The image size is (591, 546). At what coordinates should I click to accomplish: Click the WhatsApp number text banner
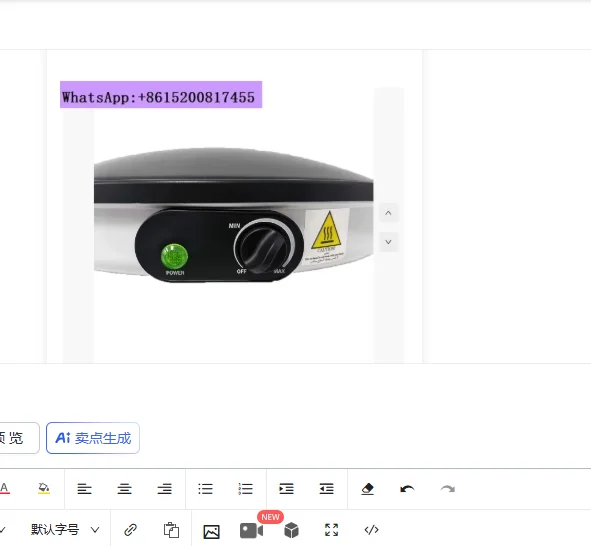coord(161,95)
